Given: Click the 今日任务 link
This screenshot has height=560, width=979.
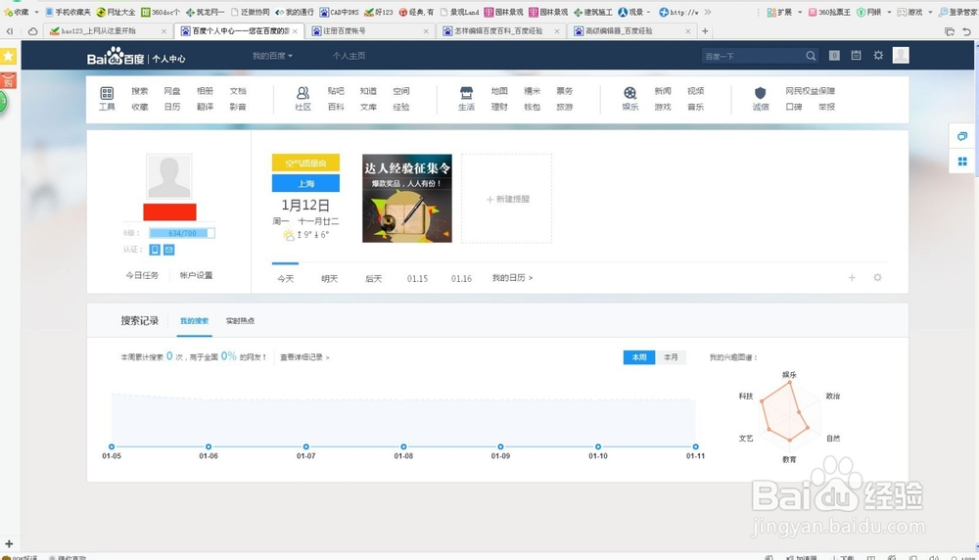Looking at the screenshot, I should (142, 275).
